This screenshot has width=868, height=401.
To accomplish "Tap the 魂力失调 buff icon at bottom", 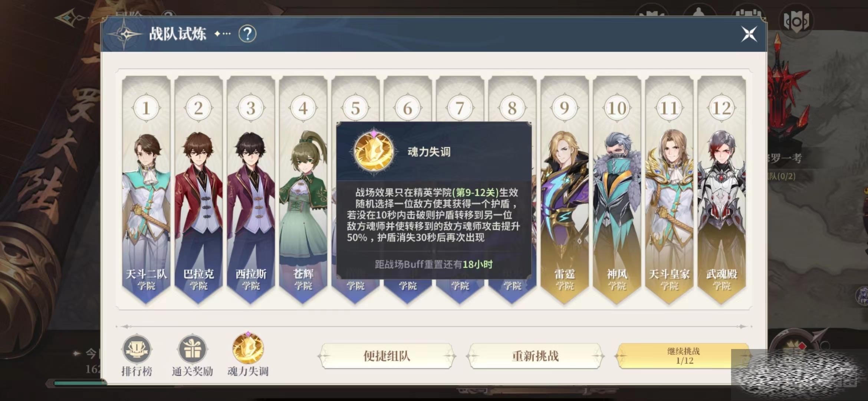I will point(248,348).
